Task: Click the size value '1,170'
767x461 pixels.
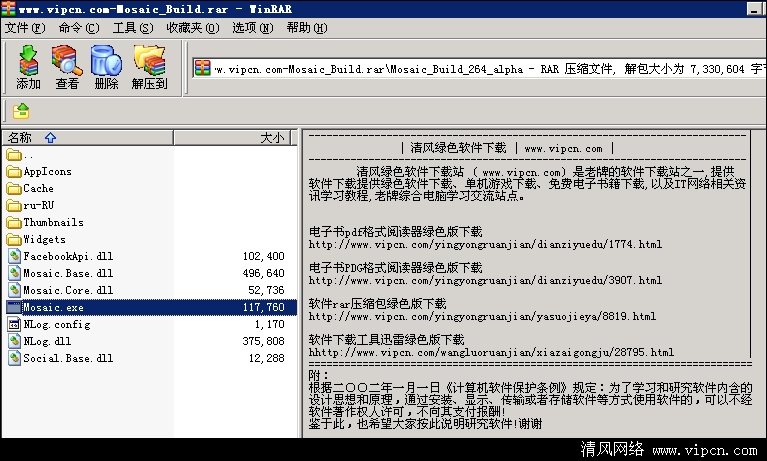Action: pyautogui.click(x=270, y=324)
